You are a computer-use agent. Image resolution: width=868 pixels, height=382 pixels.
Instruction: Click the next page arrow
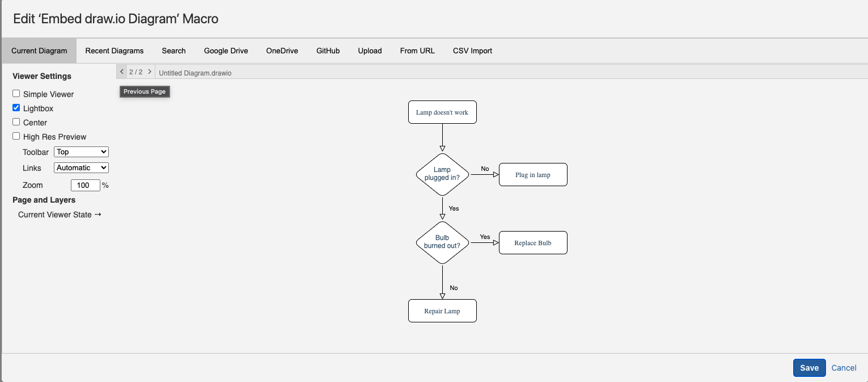click(149, 72)
